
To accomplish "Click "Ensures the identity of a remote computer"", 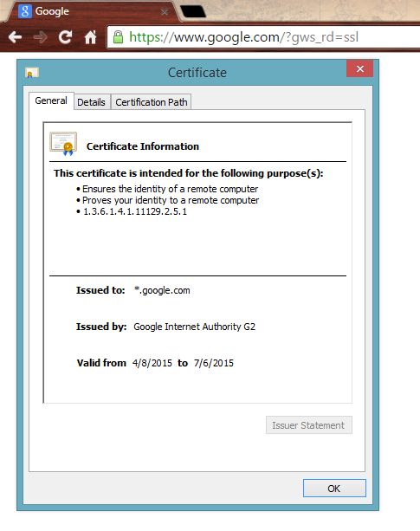I will pyautogui.click(x=171, y=189).
